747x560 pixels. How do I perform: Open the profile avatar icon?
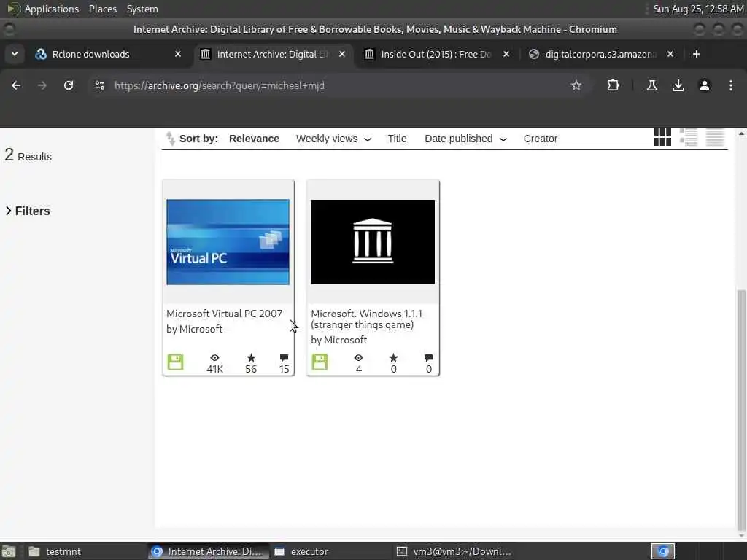pos(705,85)
